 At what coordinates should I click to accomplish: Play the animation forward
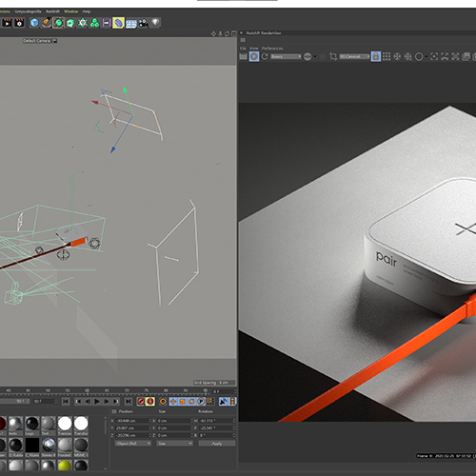pyautogui.click(x=97, y=402)
